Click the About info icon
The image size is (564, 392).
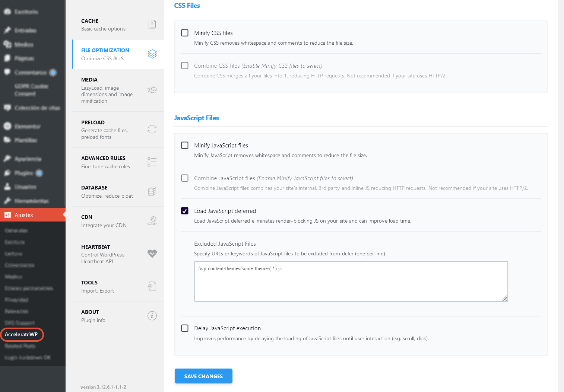pyautogui.click(x=152, y=315)
